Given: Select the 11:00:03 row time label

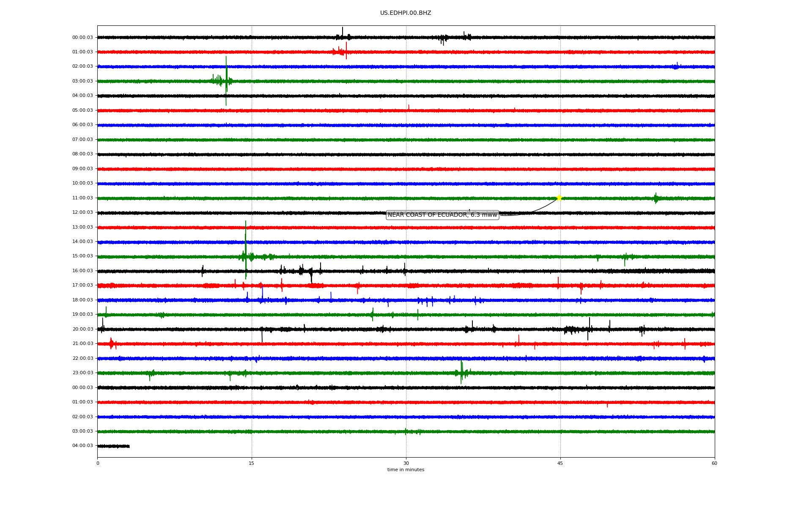Looking at the screenshot, I should point(82,198).
